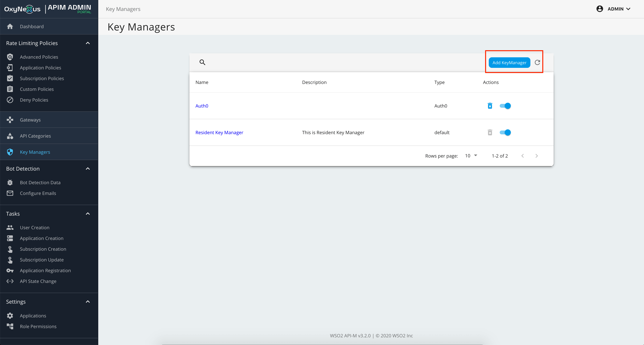Go to Subscription Policies
Viewport: 644px width, 345px height.
(42, 78)
